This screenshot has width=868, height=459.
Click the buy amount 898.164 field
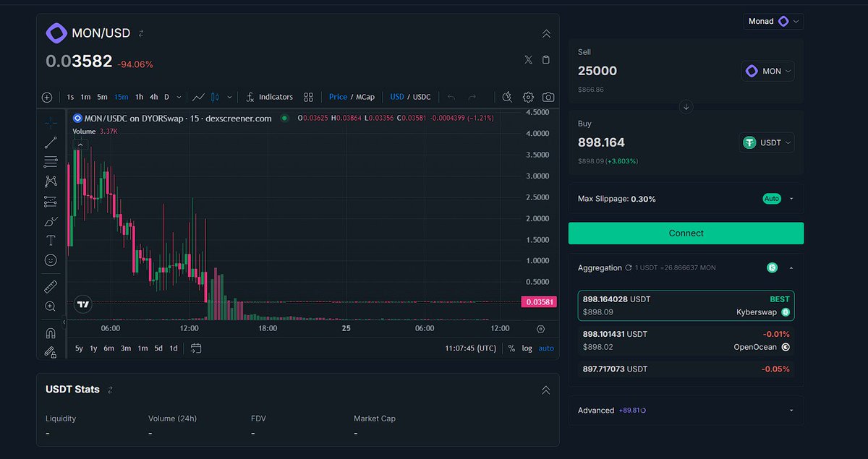(601, 142)
